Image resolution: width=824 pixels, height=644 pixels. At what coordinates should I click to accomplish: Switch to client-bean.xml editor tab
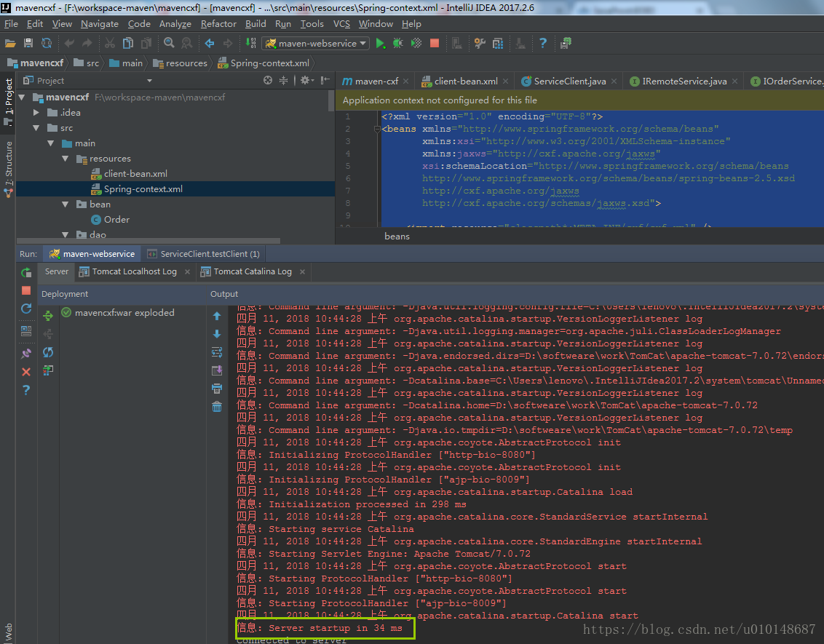pyautogui.click(x=465, y=81)
